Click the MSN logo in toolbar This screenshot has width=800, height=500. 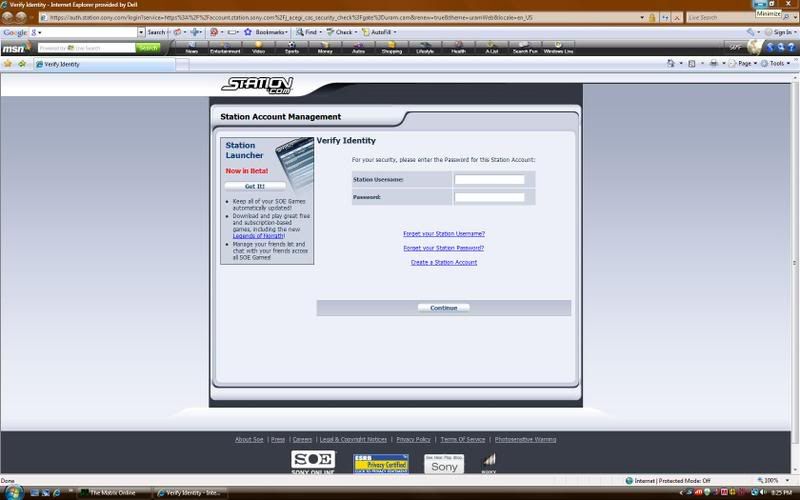coord(14,48)
